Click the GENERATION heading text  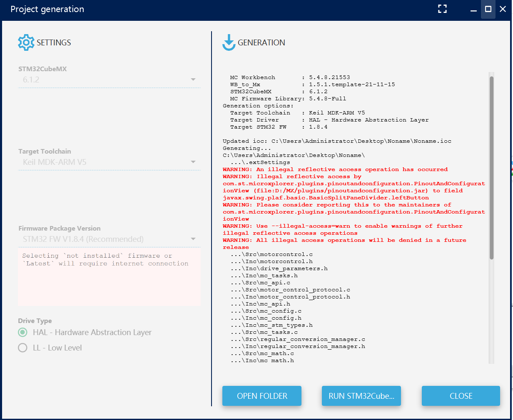[x=261, y=42]
